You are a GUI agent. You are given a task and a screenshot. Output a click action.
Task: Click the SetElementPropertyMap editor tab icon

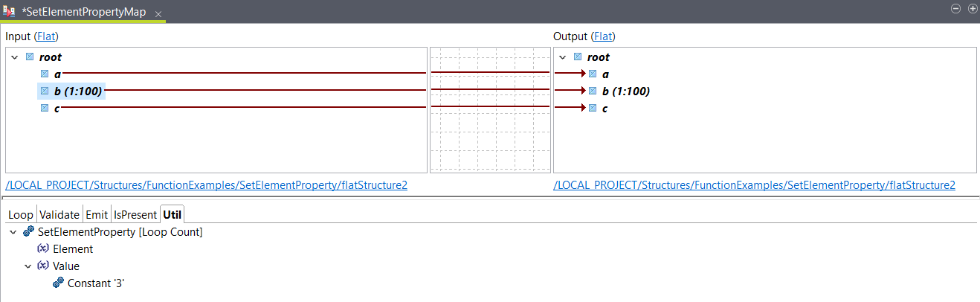[10, 11]
